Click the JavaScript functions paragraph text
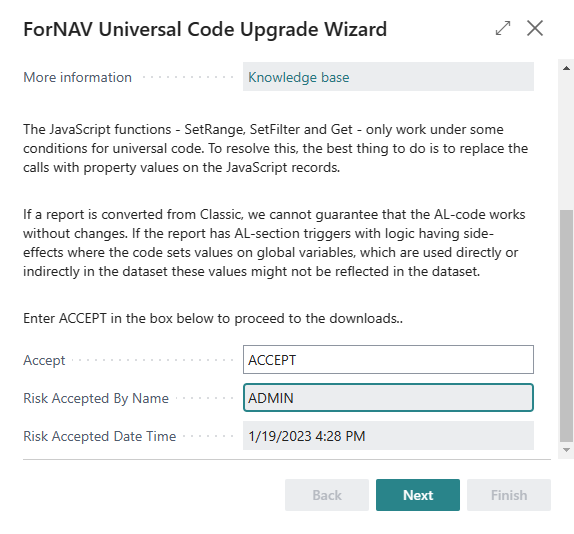 pyautogui.click(x=275, y=148)
